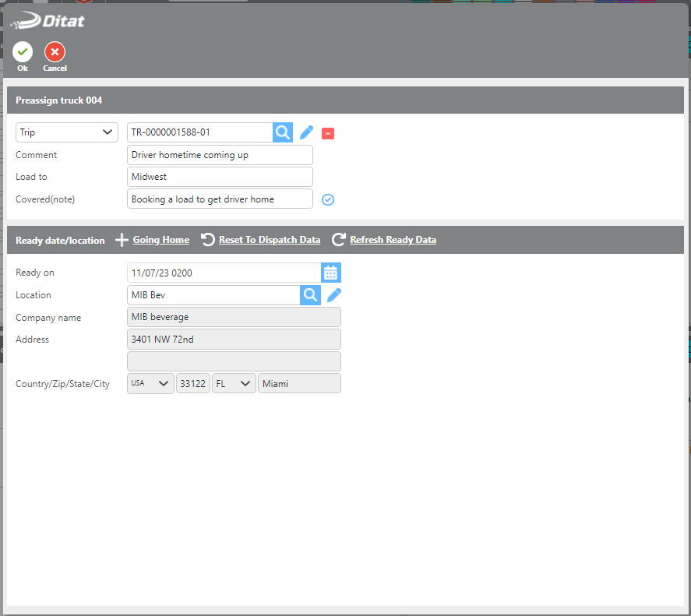
Task: Click the Going Home link
Action: point(160,240)
